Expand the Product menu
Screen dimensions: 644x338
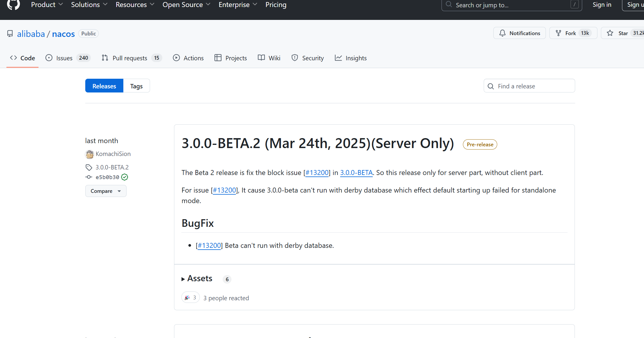click(x=47, y=5)
